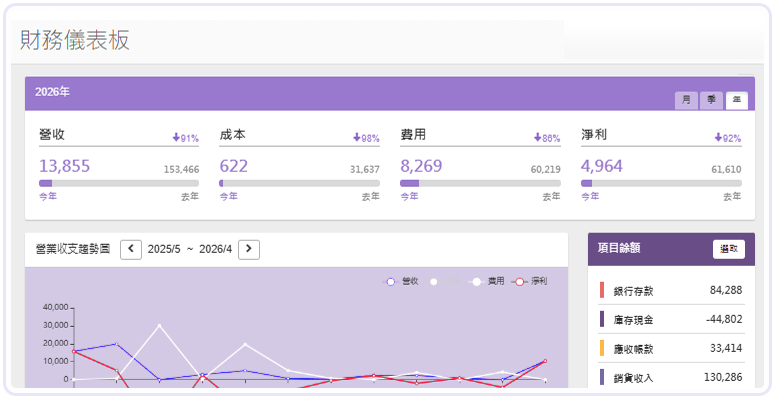This screenshot has width=774, height=398.
Task: Click the 淨利 progress bar
Action: [661, 183]
